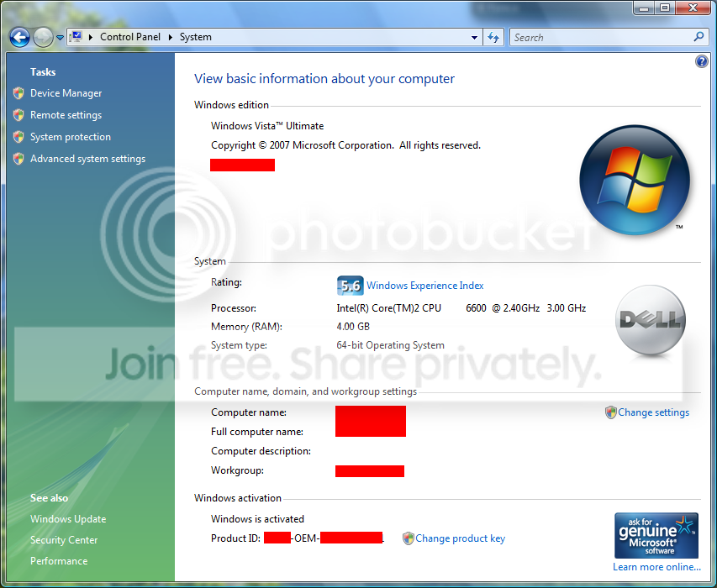Expand the chevron between Control Panel and System

click(171, 37)
